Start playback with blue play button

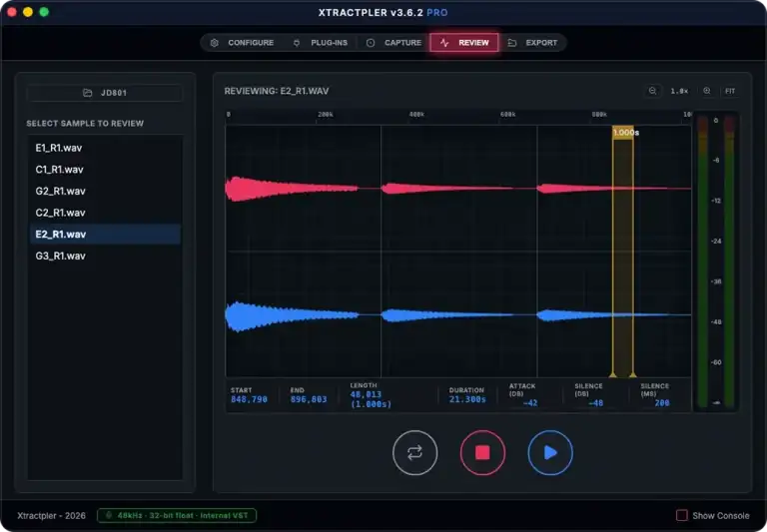(550, 452)
